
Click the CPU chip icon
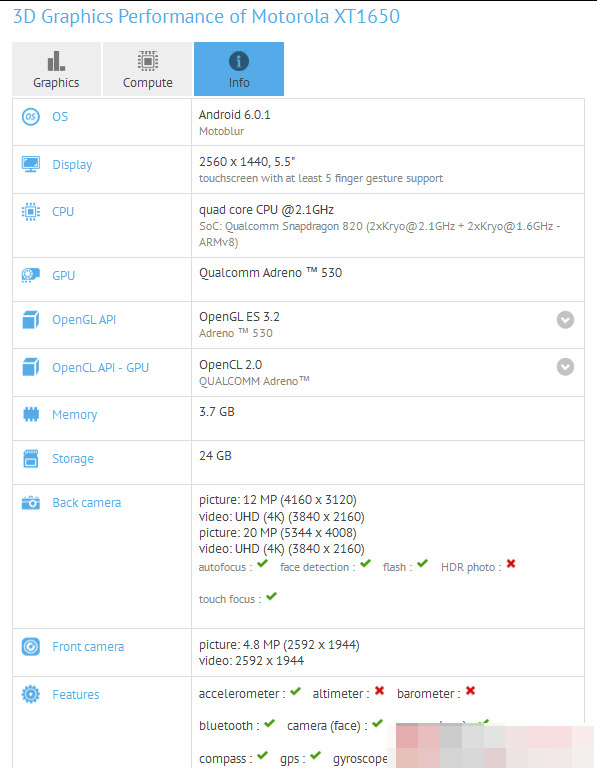click(x=30, y=212)
